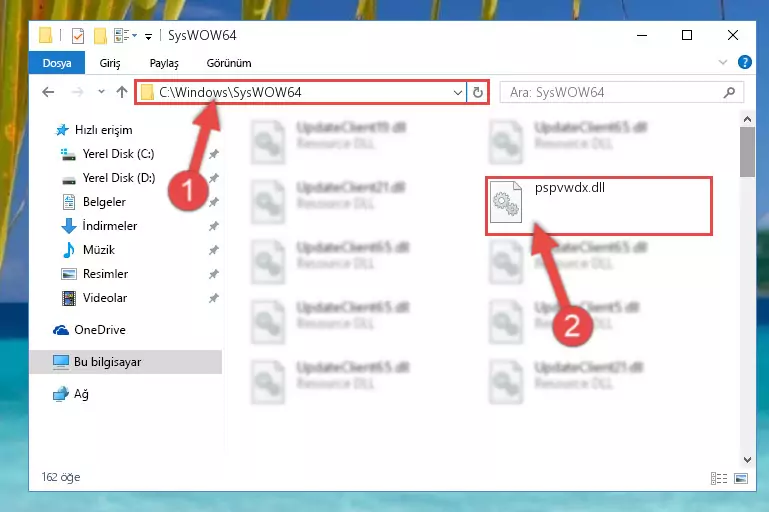Viewport: 769px width, 512px height.
Task: Open Help with the question mark icon
Action: [744, 62]
